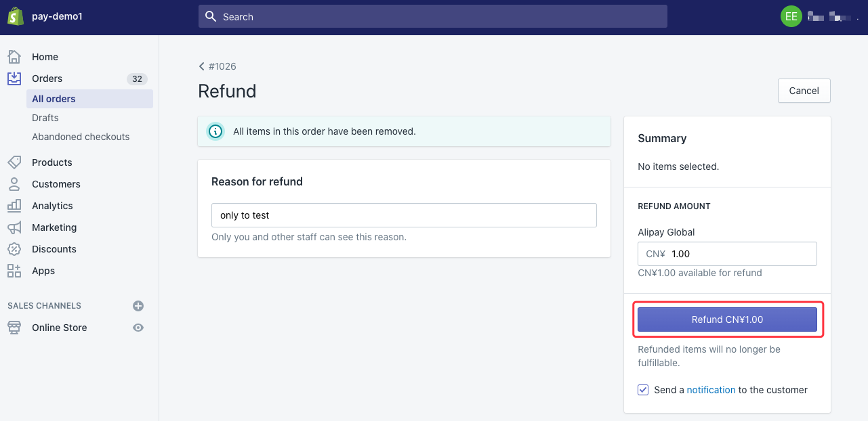Open the Apps icon in the sidebar
This screenshot has width=868, height=421.
click(x=14, y=271)
